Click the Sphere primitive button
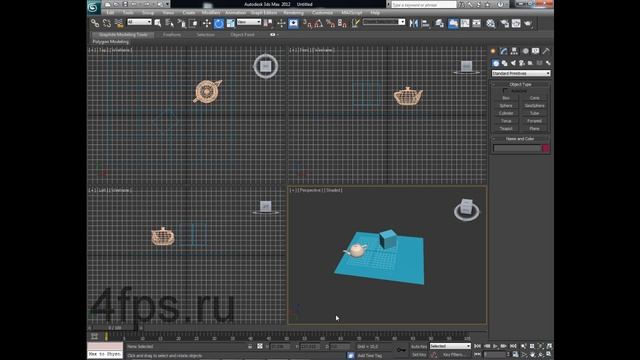This screenshot has height=360, width=640. (x=506, y=106)
